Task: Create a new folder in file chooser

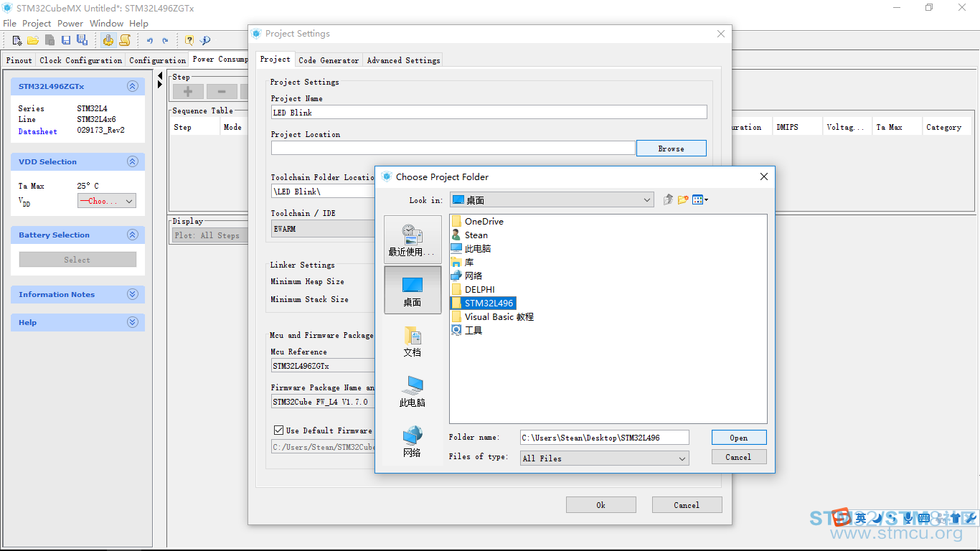Action: tap(683, 199)
